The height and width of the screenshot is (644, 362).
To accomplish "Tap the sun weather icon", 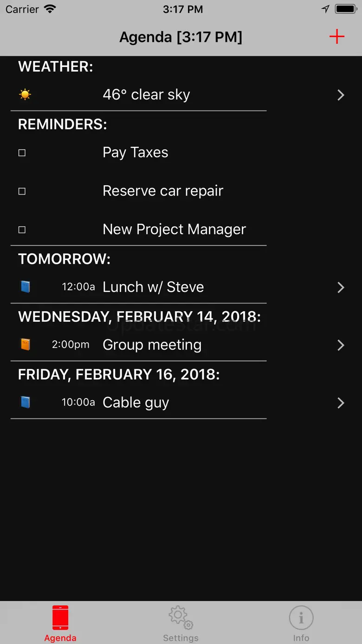I will click(x=25, y=95).
